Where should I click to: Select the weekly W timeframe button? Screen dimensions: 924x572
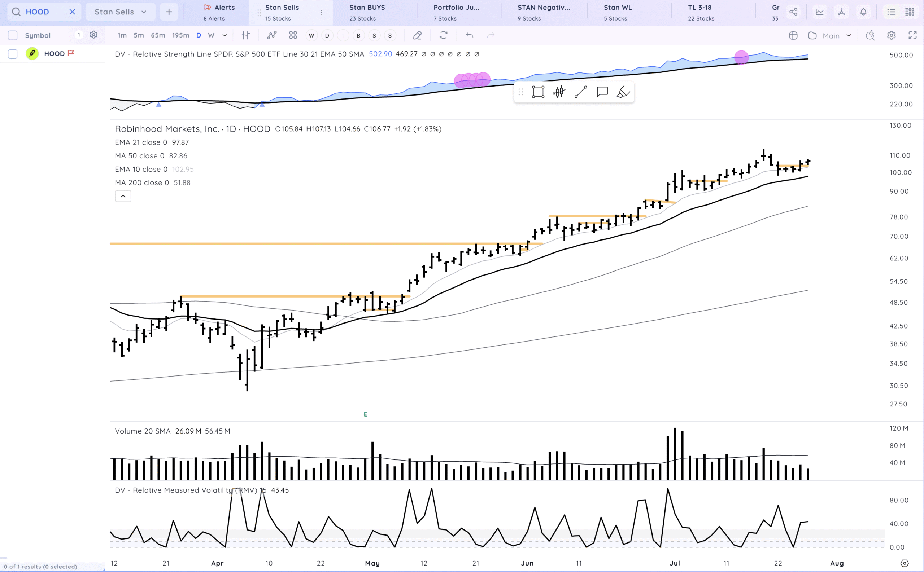click(211, 36)
